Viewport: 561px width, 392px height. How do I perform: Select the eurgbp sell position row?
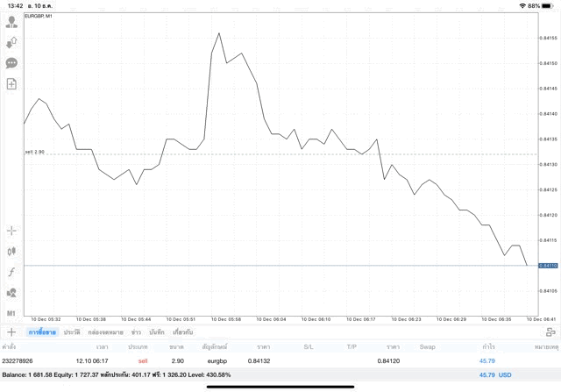pos(263,360)
